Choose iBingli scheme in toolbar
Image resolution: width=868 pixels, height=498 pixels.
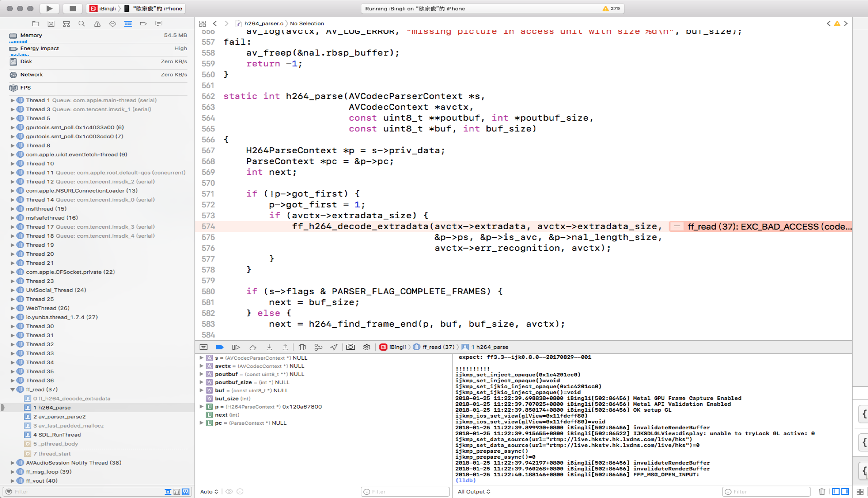pyautogui.click(x=103, y=9)
